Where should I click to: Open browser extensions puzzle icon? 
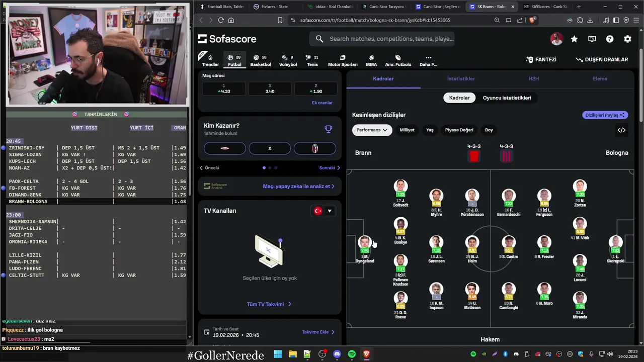click(580, 20)
